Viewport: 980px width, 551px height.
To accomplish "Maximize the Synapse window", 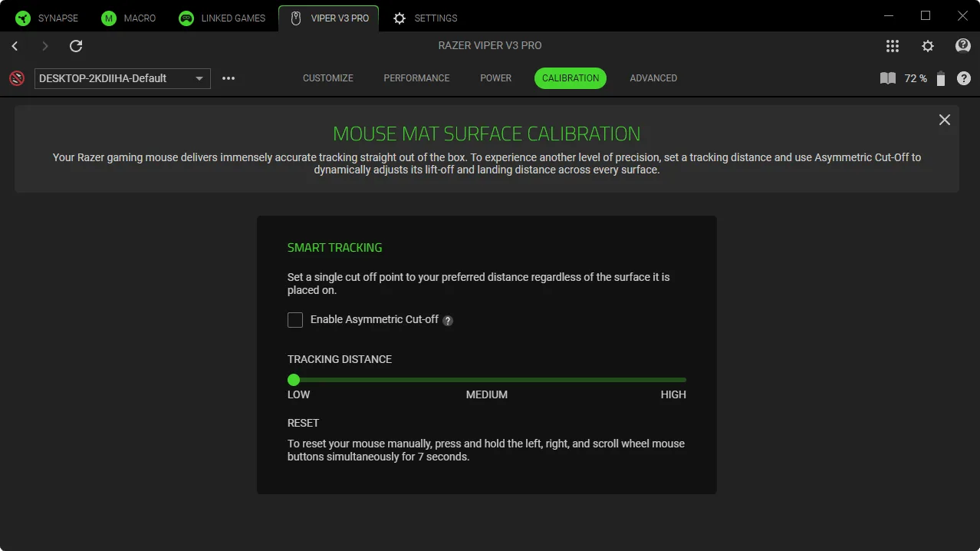I will 926,16.
